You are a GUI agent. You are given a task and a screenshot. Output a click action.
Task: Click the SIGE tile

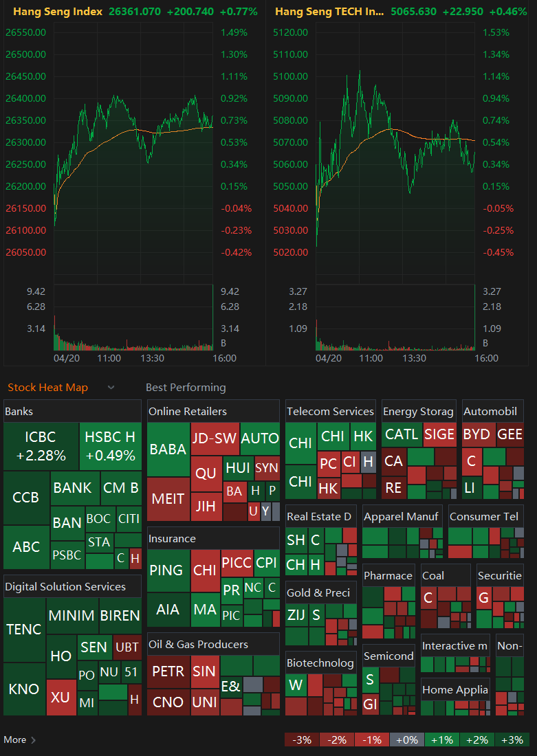tap(439, 435)
